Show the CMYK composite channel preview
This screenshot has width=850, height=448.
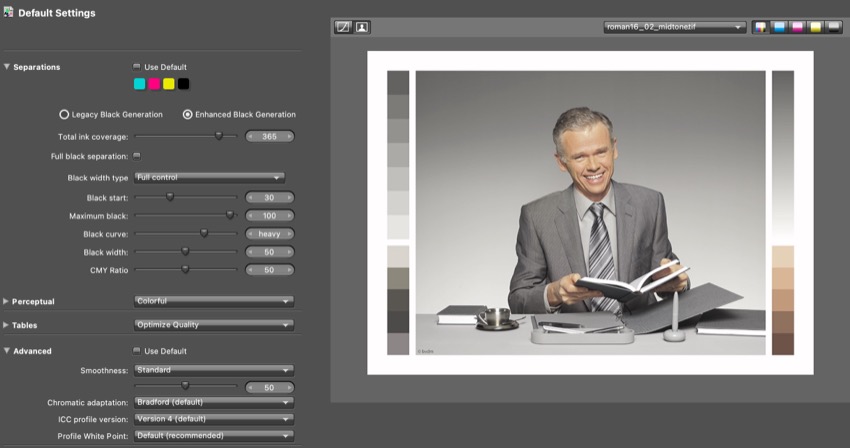[761, 28]
